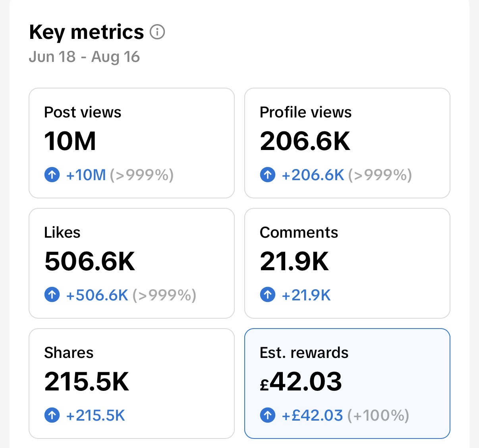Click the 206.6K profile views number
This screenshot has width=479, height=448.
pos(305,141)
